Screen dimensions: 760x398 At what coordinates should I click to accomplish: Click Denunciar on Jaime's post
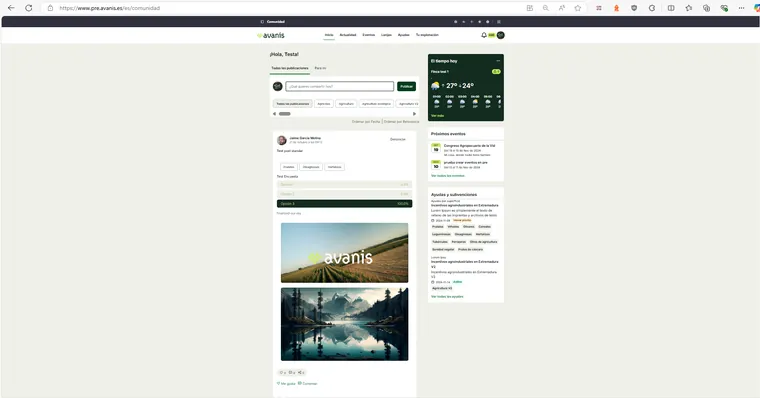[397, 140]
